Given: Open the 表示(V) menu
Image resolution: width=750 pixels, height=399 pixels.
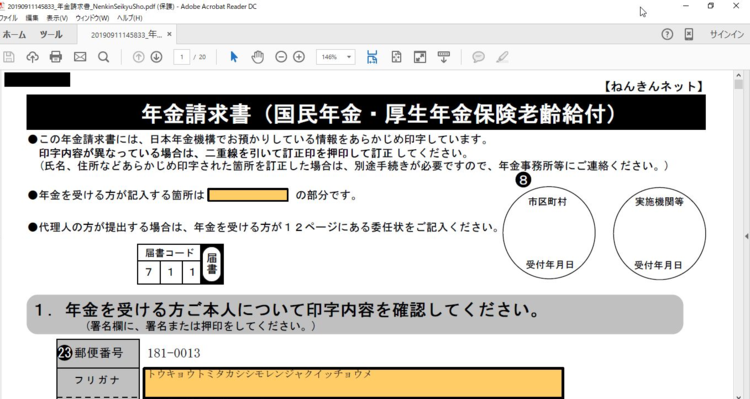Looking at the screenshot, I should click(x=57, y=18).
